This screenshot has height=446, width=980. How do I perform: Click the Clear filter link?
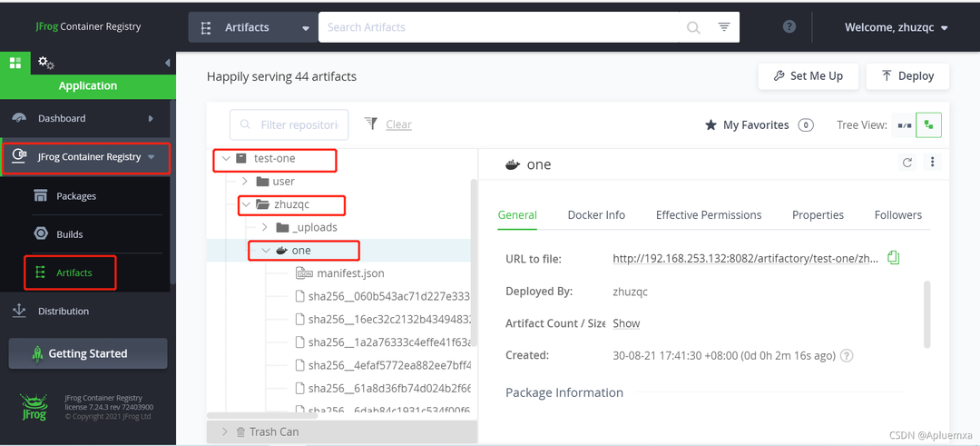(x=398, y=124)
